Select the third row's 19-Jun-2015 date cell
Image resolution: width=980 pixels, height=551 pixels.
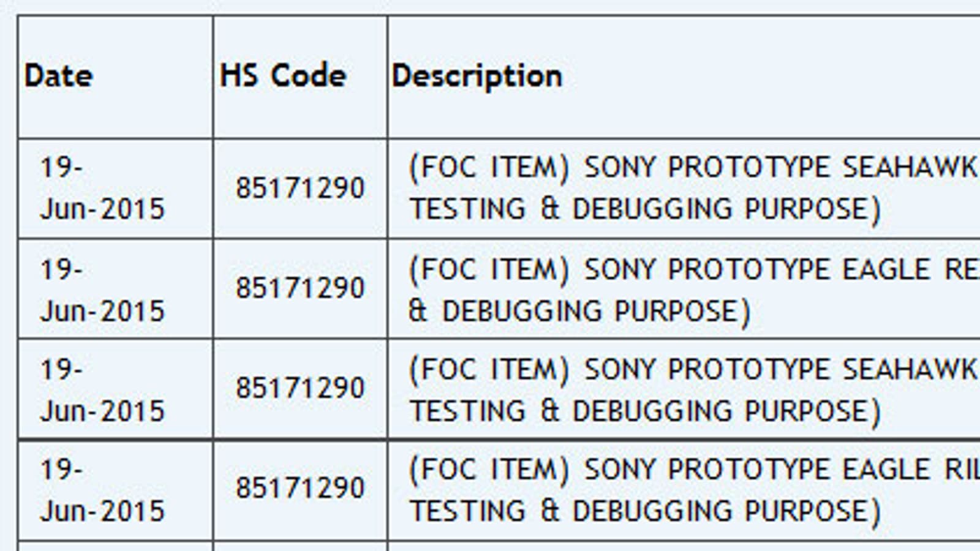102,390
